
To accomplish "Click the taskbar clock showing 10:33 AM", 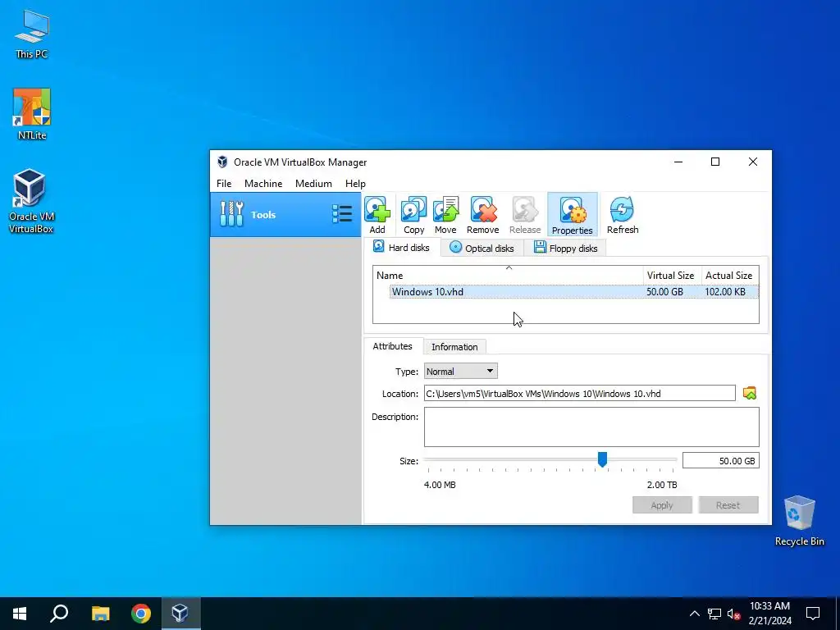I will pyautogui.click(x=769, y=614).
